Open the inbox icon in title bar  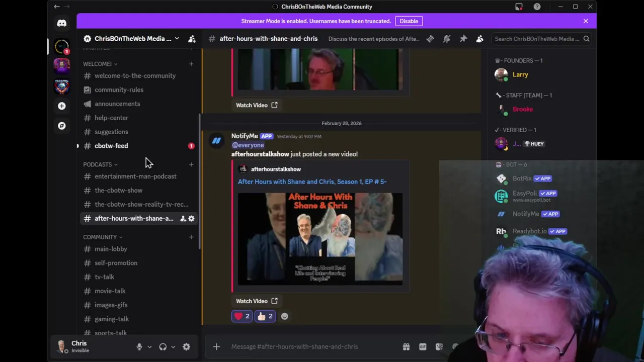pyautogui.click(x=519, y=7)
